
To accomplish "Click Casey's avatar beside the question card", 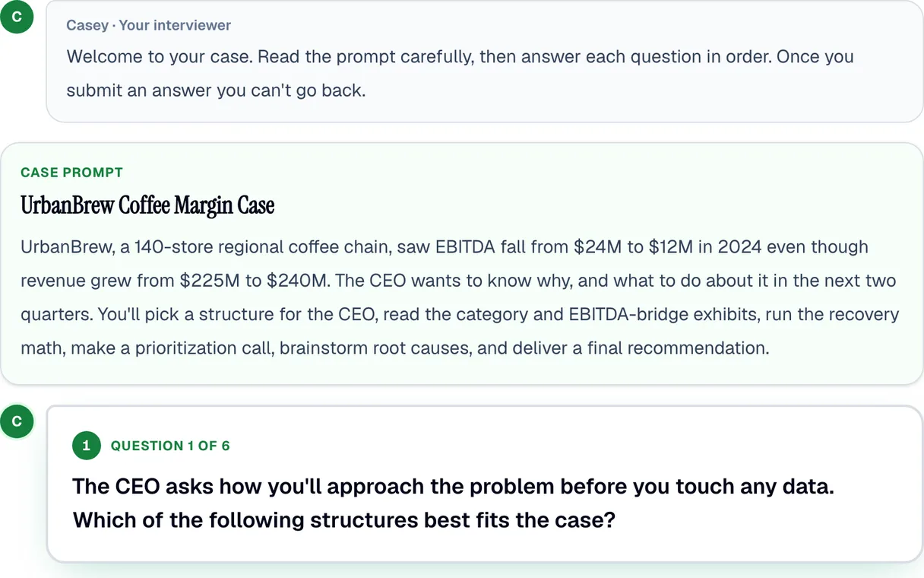I will (x=17, y=421).
